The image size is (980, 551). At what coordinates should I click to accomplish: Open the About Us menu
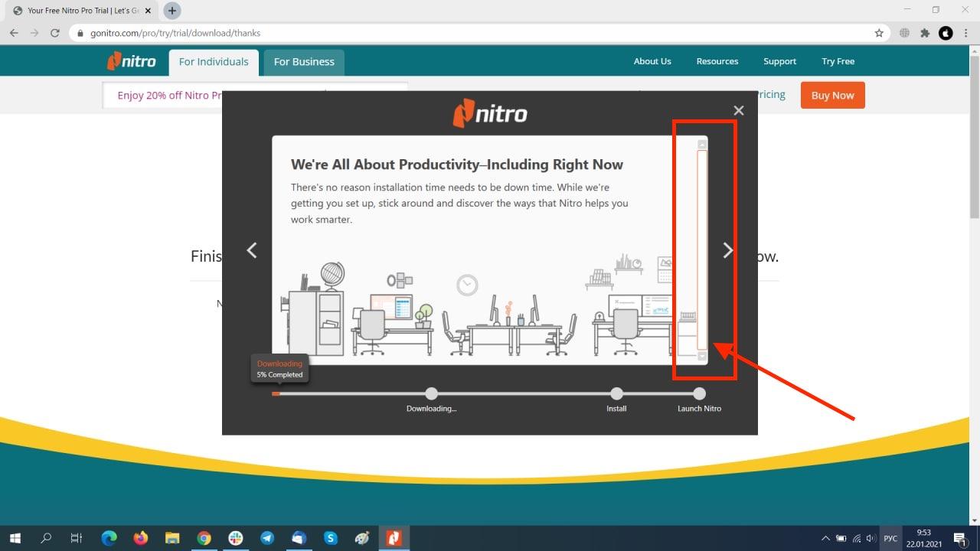[x=652, y=61]
